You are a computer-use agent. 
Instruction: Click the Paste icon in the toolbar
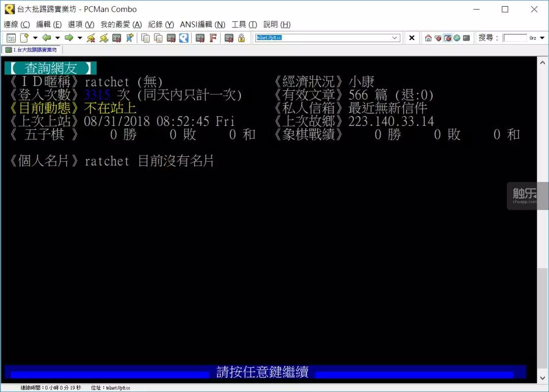pyautogui.click(x=158, y=38)
